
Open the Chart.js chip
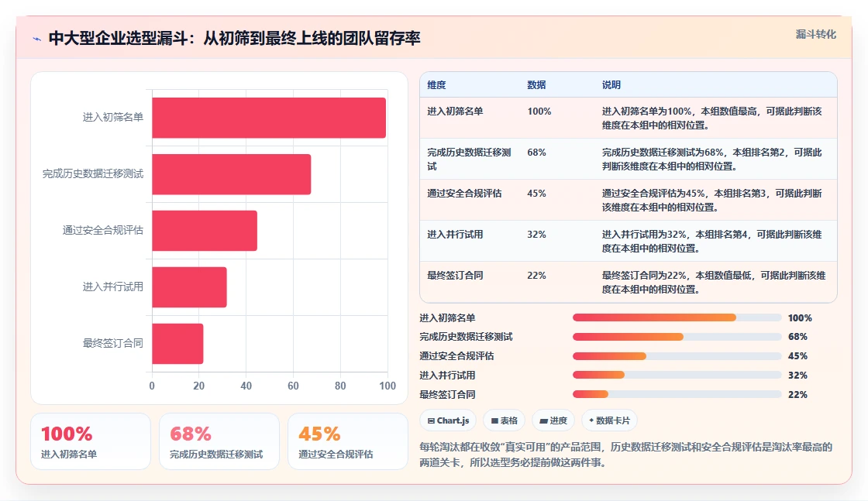pos(449,420)
